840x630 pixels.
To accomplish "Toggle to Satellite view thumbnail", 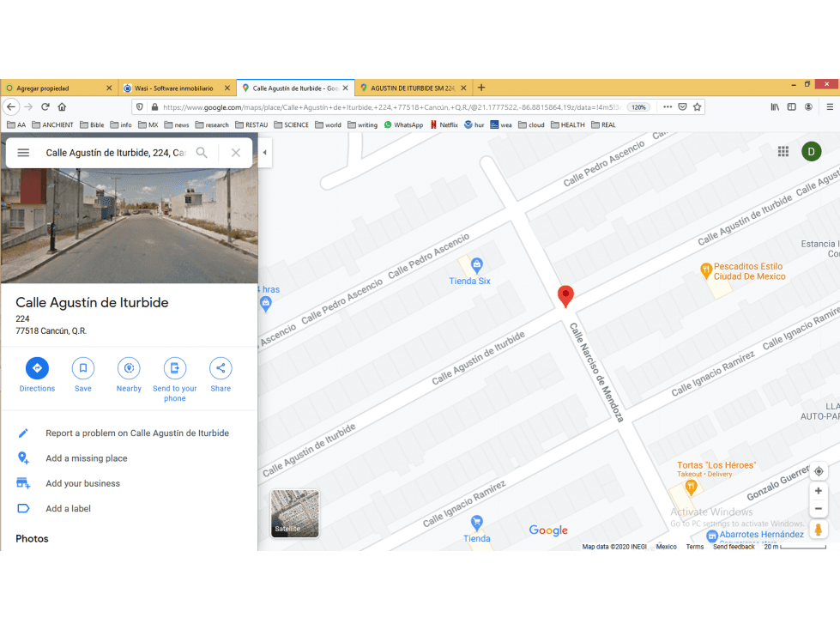I will [294, 513].
